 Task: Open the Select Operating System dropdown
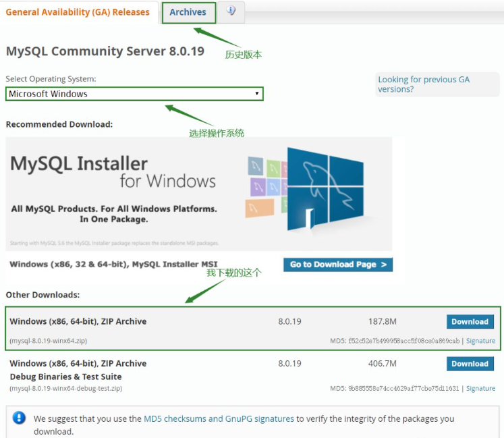click(x=134, y=94)
